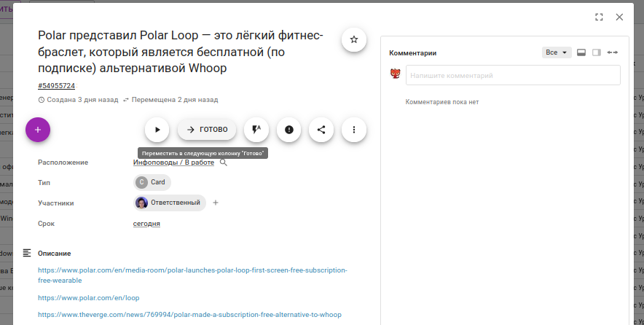Move card to Готово column
The width and height of the screenshot is (644, 325).
(x=207, y=130)
